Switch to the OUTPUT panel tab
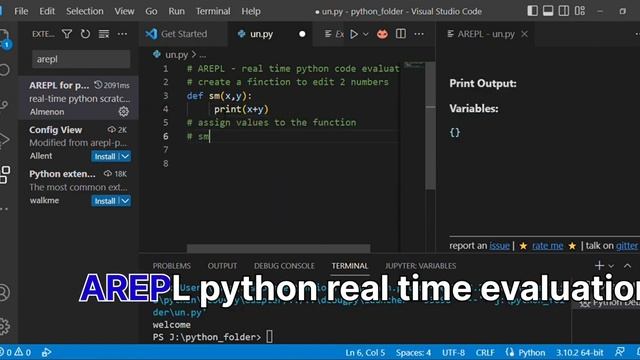This screenshot has width=640, height=360. pyautogui.click(x=222, y=266)
